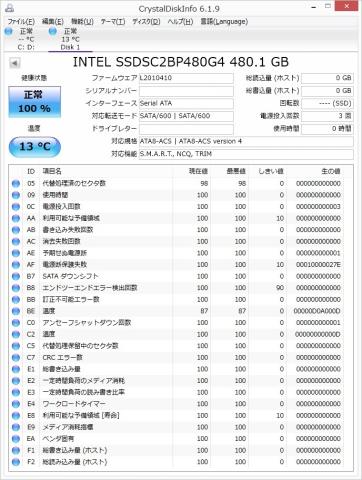Open the 編集(E) menu
362x480 pixels.
[x=52, y=22]
